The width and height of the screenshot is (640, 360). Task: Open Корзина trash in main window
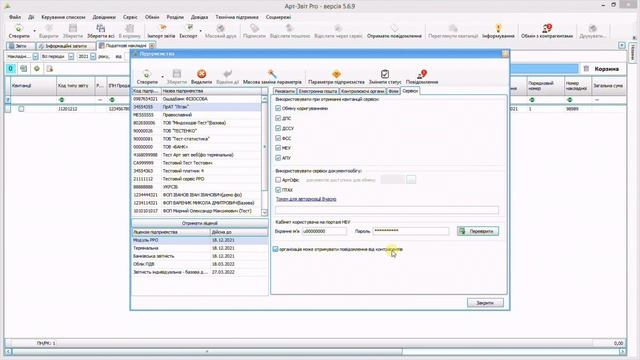[602, 69]
